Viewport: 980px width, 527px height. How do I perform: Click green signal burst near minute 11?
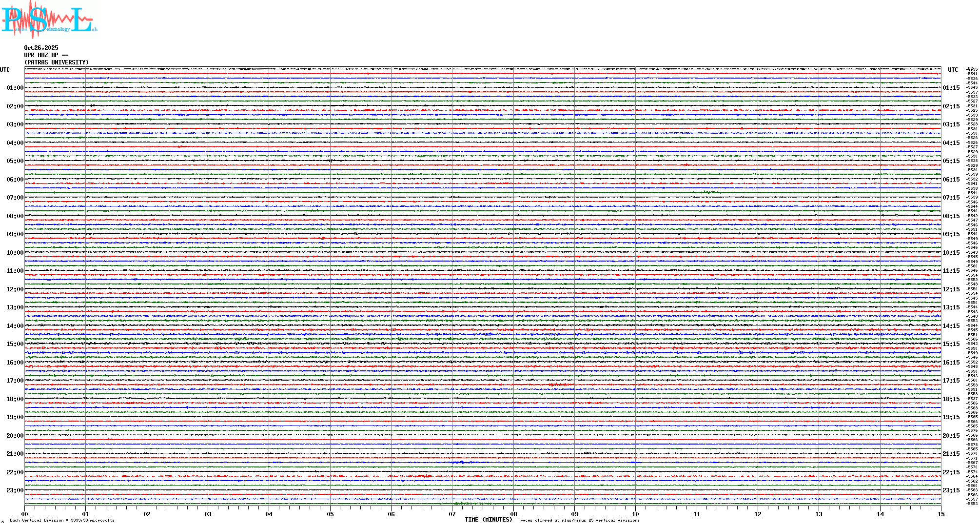click(708, 192)
